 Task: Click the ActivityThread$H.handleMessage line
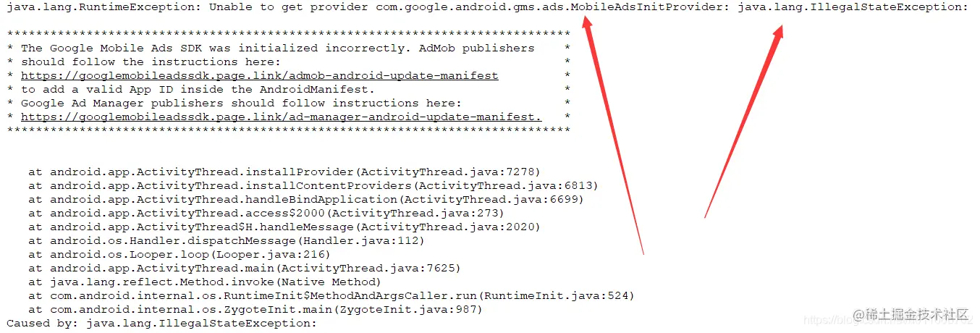(284, 227)
